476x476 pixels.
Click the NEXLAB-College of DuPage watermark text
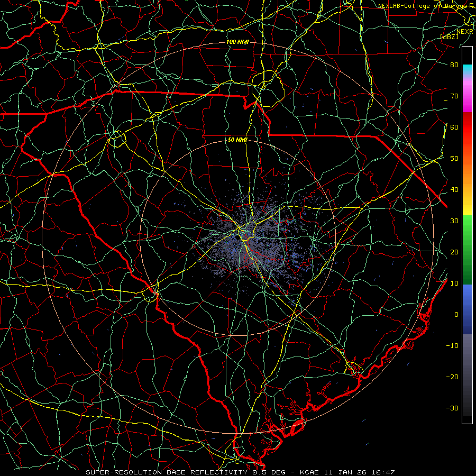point(425,6)
